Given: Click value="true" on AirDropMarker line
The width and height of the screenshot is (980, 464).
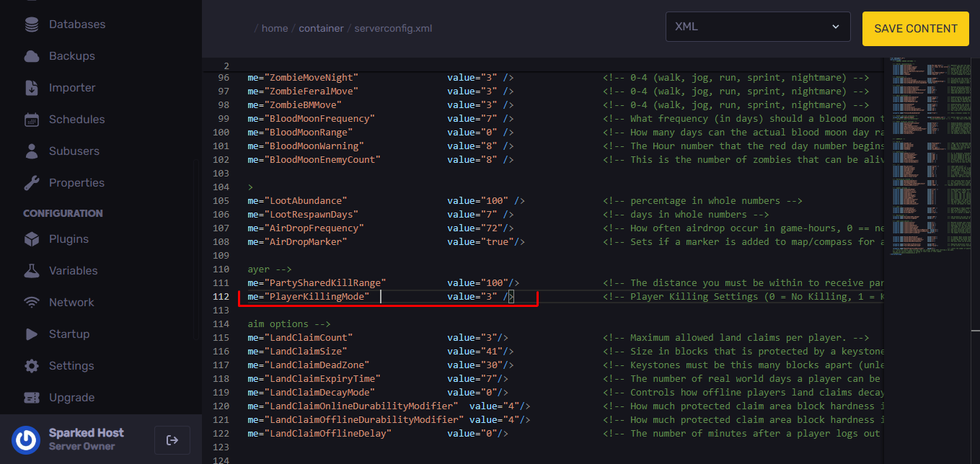Looking at the screenshot, I should click(480, 242).
